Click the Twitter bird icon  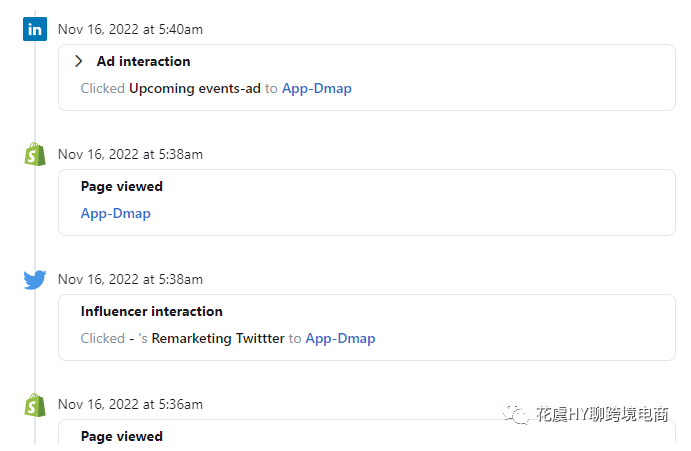tap(35, 280)
